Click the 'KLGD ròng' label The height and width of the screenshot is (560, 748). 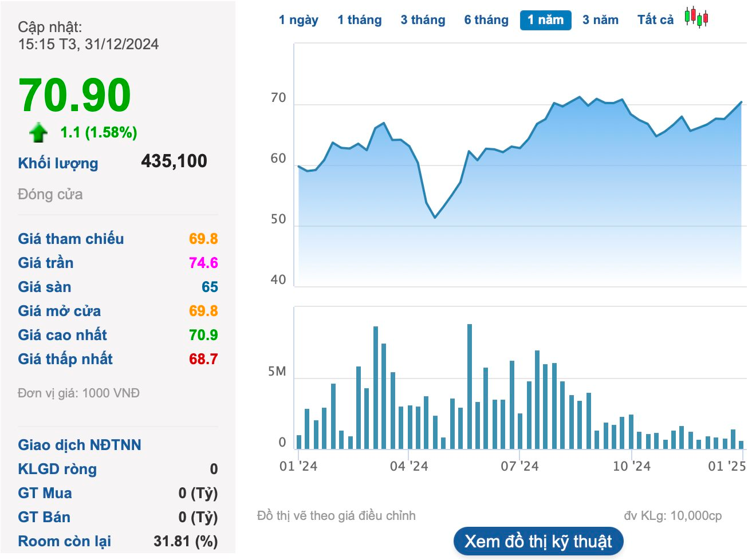pyautogui.click(x=57, y=469)
